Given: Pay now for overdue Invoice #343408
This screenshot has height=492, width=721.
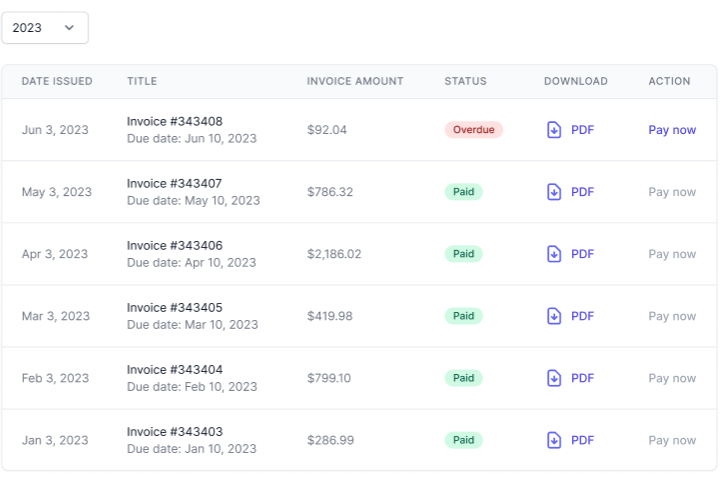Looking at the screenshot, I should [672, 130].
